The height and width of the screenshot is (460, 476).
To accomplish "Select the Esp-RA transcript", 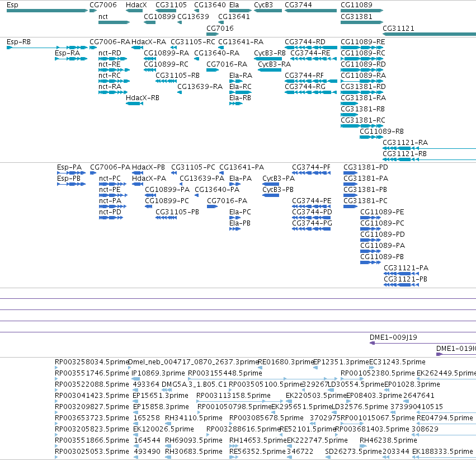I will pos(71,59).
